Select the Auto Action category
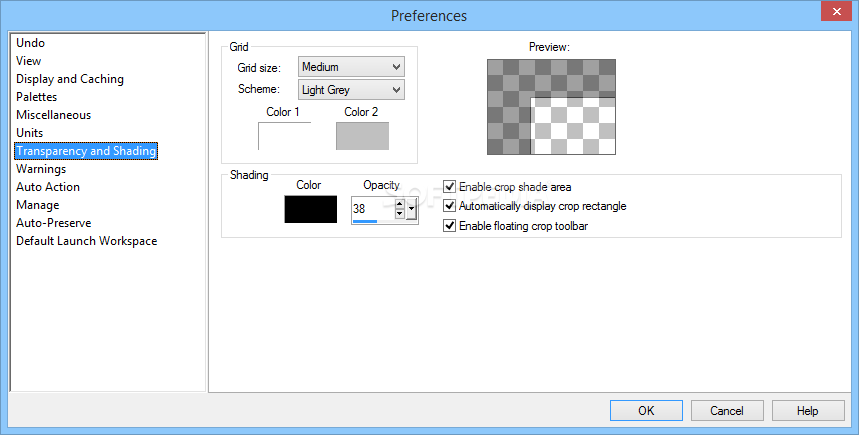 48,187
